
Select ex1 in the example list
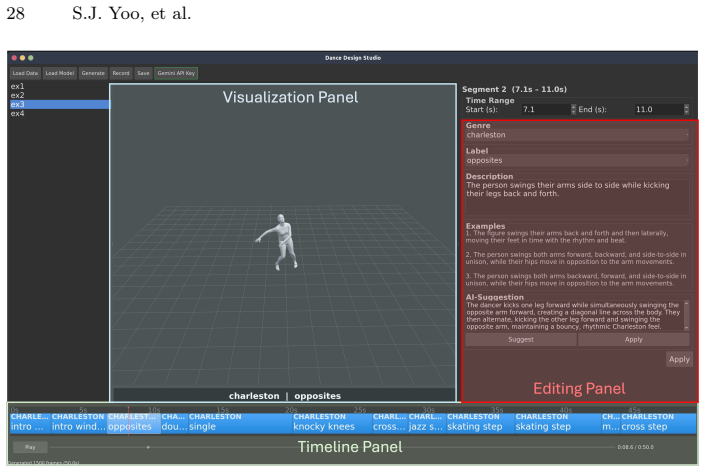[59, 86]
